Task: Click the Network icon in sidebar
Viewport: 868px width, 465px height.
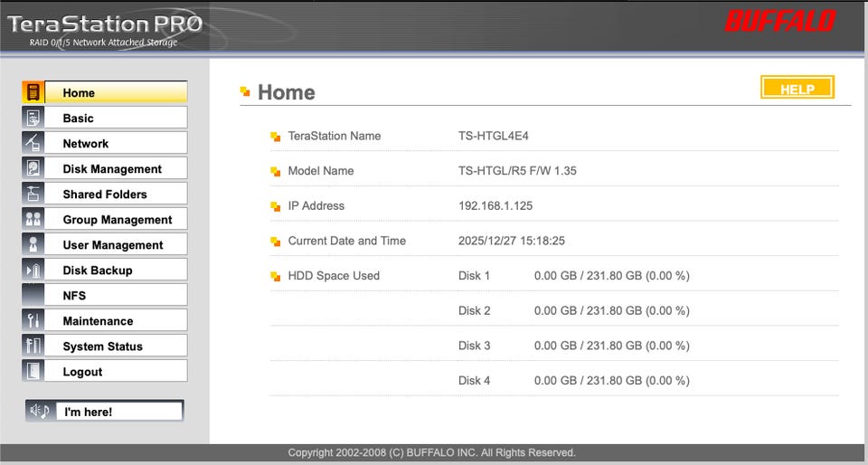Action: pos(33,143)
